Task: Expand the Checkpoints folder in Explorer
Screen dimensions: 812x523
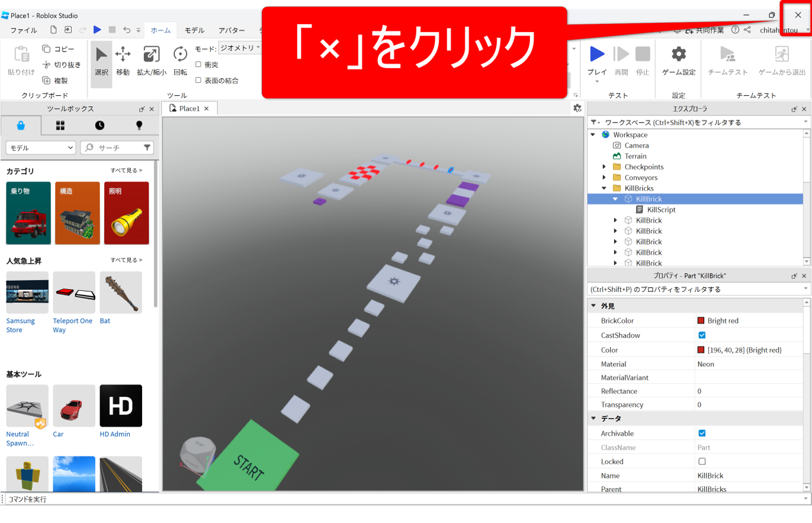Action: pos(604,167)
